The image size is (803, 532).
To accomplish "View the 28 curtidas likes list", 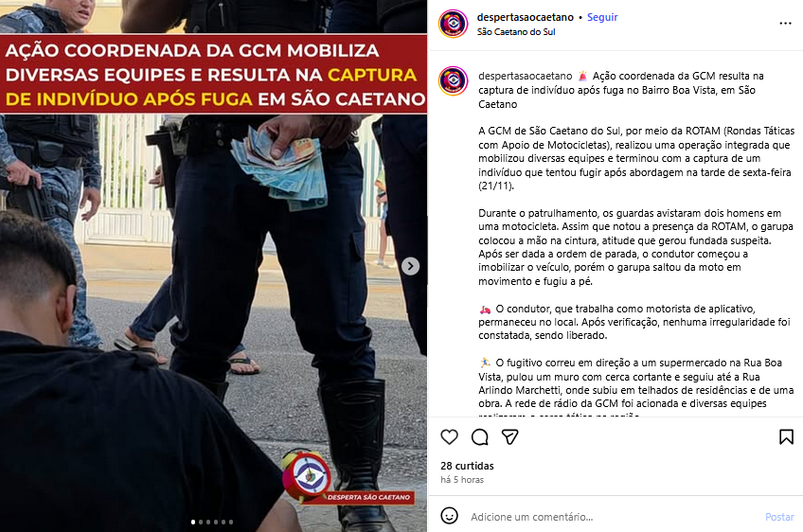I will [x=467, y=466].
